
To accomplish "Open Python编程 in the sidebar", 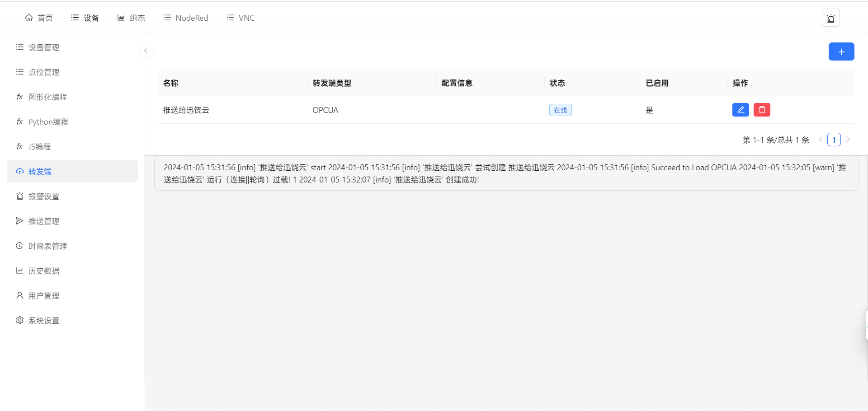I will 48,122.
